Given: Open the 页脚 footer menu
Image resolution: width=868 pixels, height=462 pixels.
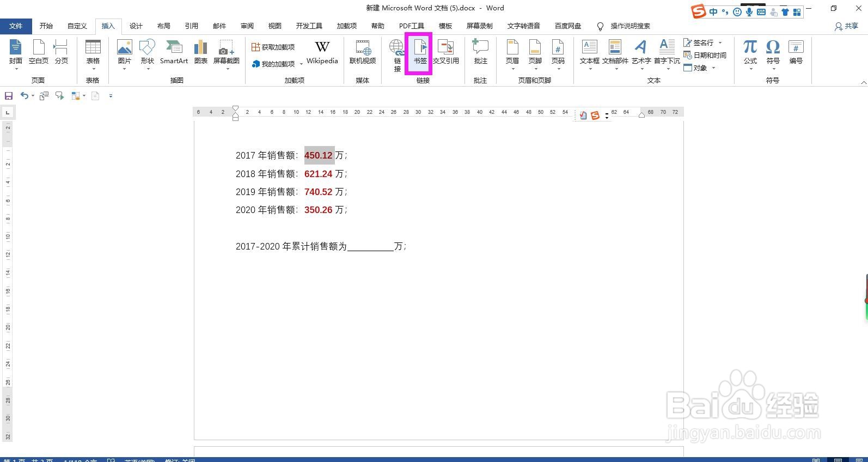Looking at the screenshot, I should (535, 54).
